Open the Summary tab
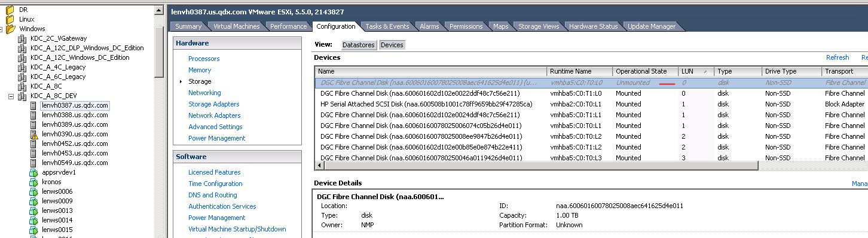 coord(188,26)
